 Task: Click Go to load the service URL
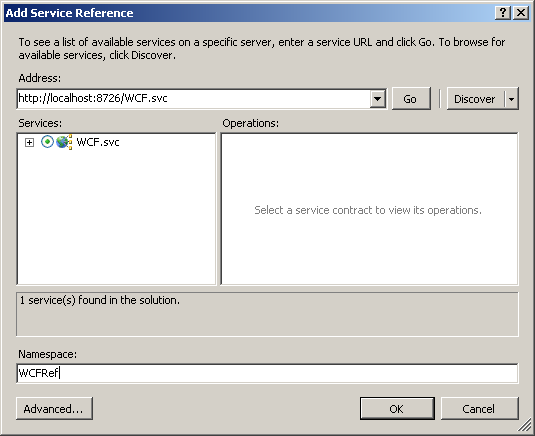(x=411, y=99)
